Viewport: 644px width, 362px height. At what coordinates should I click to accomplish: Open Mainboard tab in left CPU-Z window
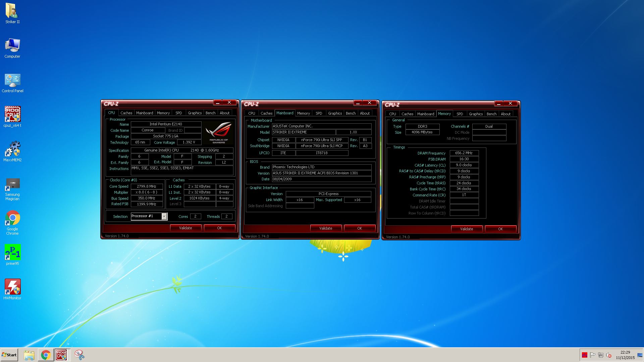(145, 113)
